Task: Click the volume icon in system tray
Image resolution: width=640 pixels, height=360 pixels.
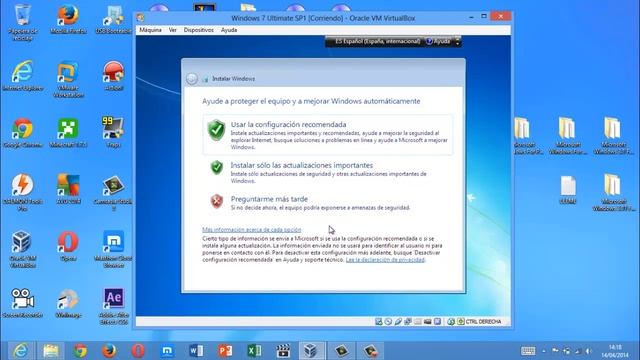Action: tap(588, 351)
